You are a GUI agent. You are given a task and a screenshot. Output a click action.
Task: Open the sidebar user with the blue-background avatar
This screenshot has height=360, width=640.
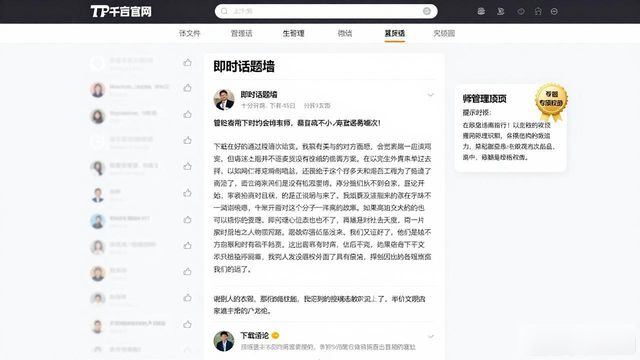pos(98,221)
